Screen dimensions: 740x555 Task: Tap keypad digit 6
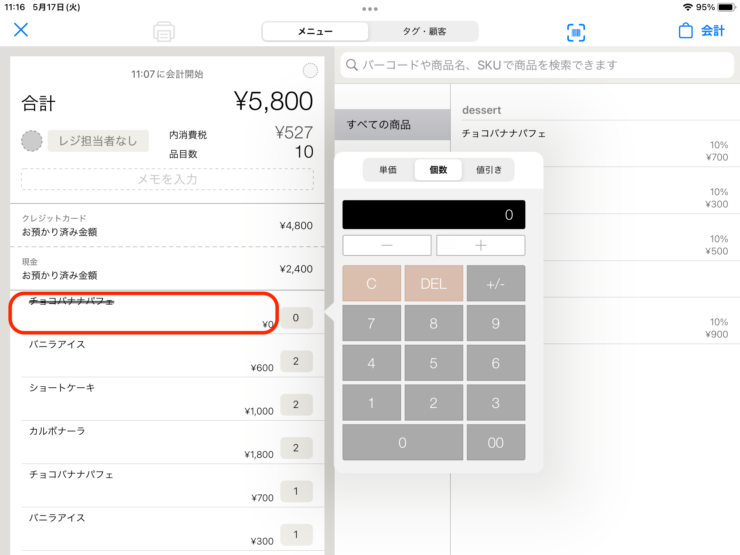[x=496, y=363]
